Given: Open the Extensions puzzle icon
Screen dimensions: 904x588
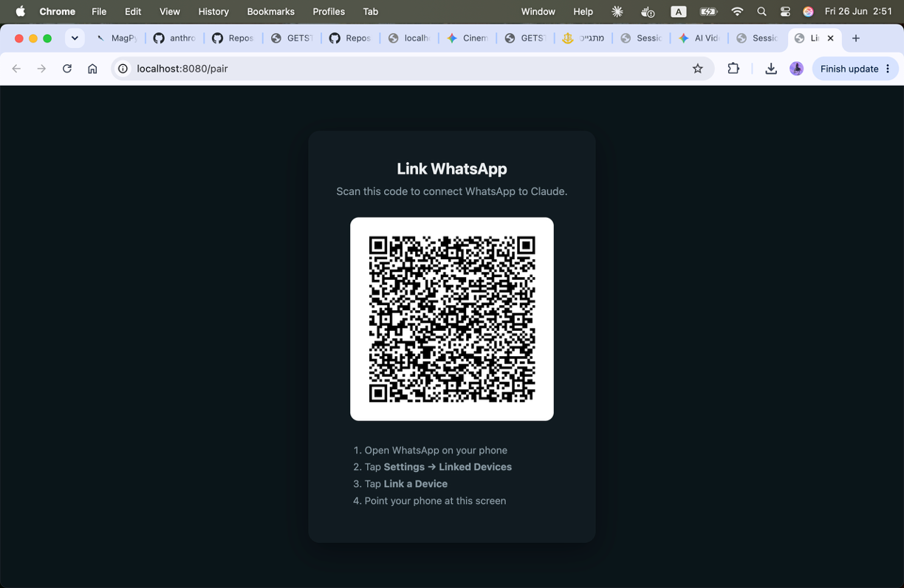Looking at the screenshot, I should [x=733, y=69].
